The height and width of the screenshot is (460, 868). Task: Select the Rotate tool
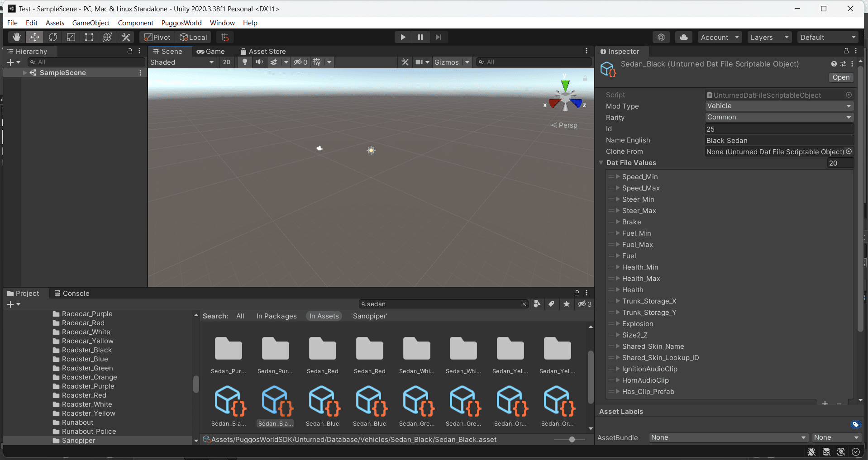click(x=53, y=37)
